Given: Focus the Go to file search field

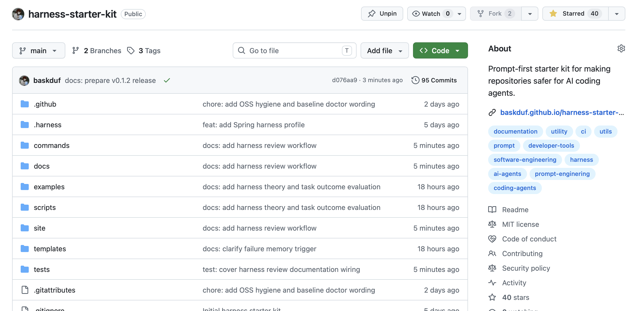Looking at the screenshot, I should [294, 51].
